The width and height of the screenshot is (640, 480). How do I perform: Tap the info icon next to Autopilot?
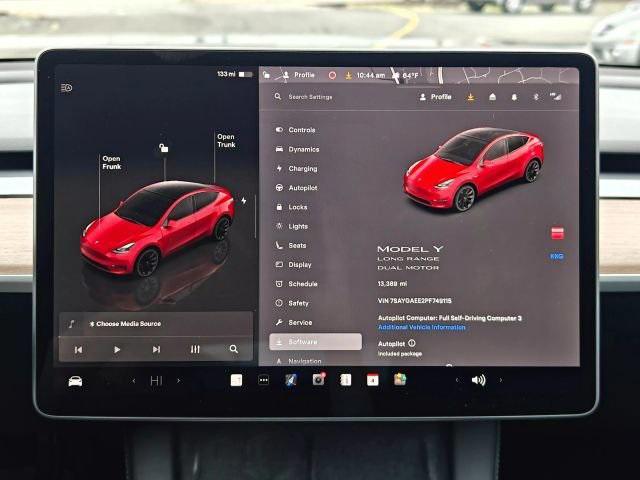(x=412, y=344)
